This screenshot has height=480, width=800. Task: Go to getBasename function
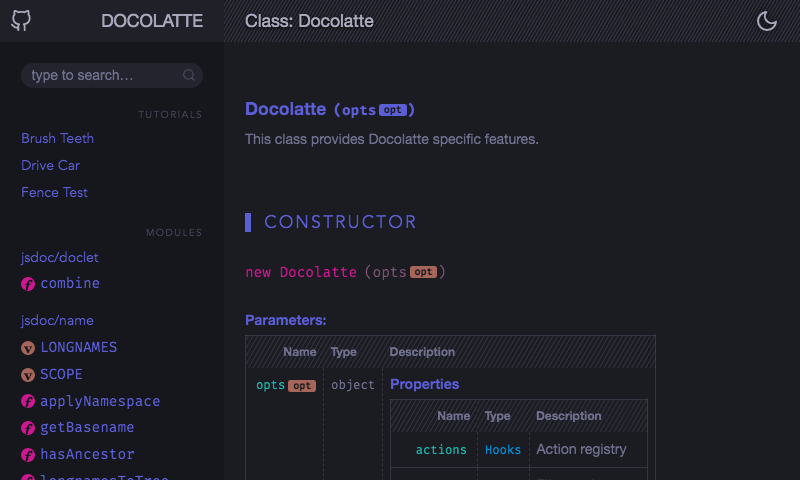point(87,427)
